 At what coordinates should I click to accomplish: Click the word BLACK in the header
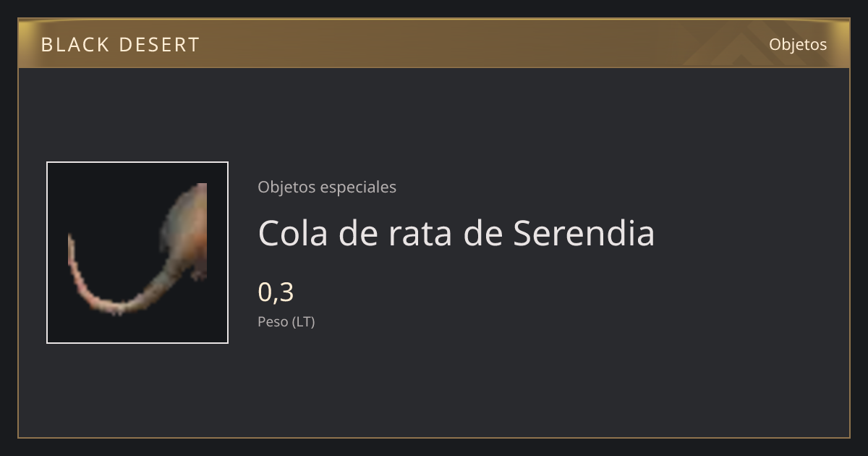(75, 45)
